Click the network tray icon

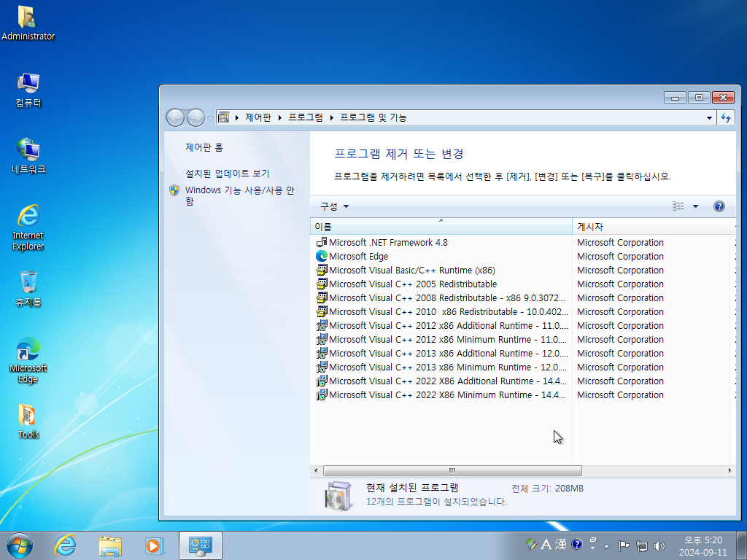coord(642,545)
